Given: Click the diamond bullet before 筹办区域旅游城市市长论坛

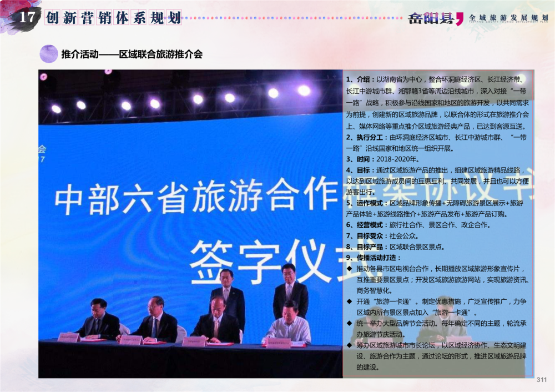Looking at the screenshot, I should [x=349, y=345].
